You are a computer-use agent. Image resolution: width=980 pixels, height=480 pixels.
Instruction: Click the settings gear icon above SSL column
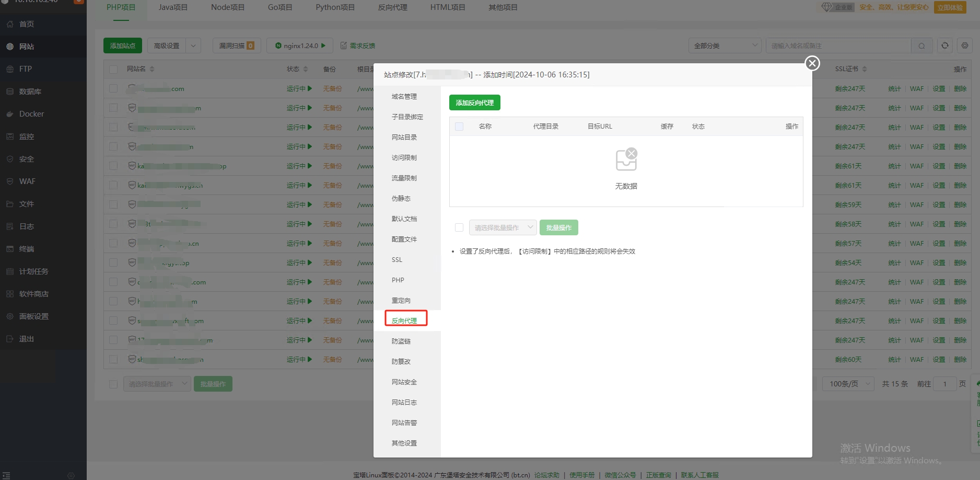pos(965,45)
